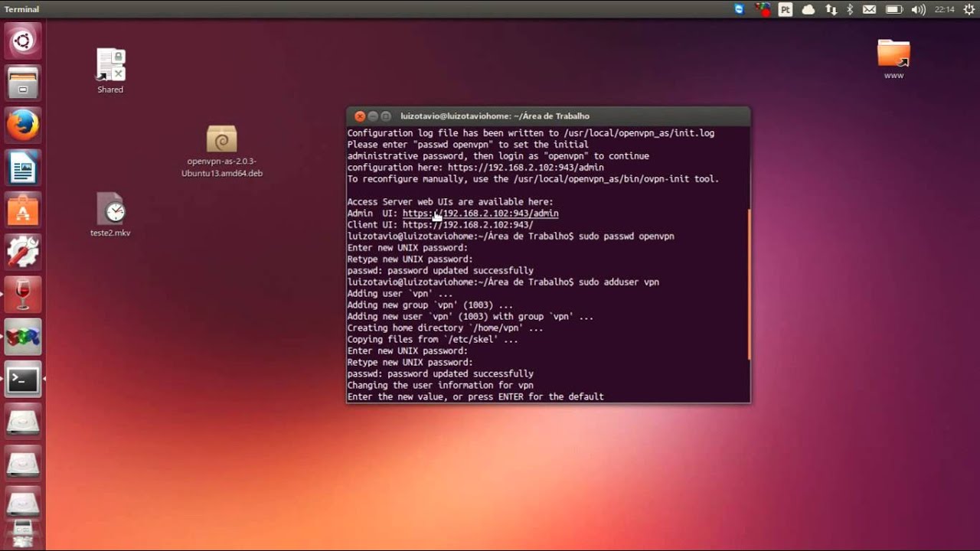Click 'Changing the user information for vpn'
The width and height of the screenshot is (980, 551).
click(x=440, y=386)
